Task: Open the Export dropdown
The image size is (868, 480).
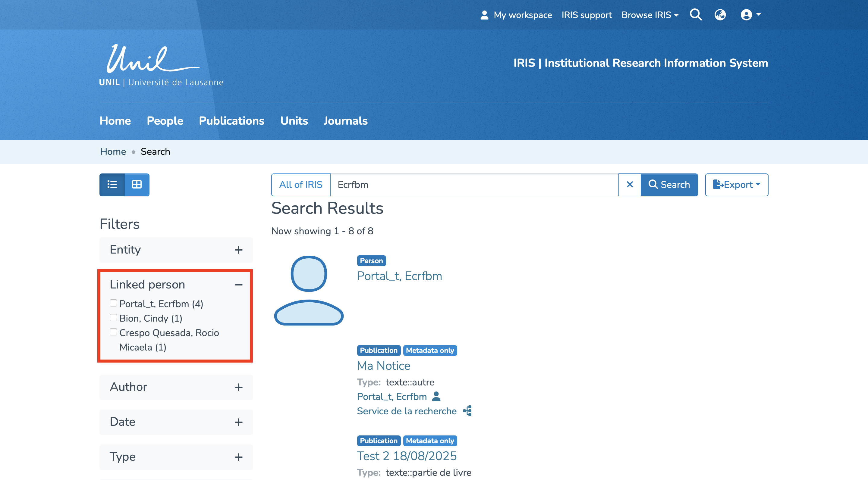Action: (x=736, y=185)
